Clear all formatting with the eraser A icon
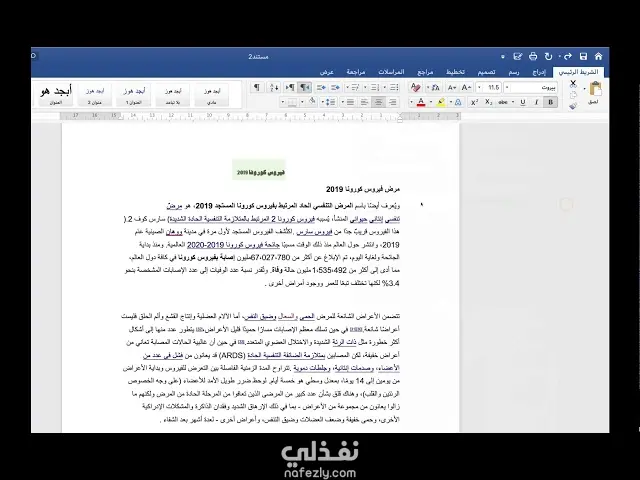This screenshot has width=640, height=480. [x=416, y=87]
